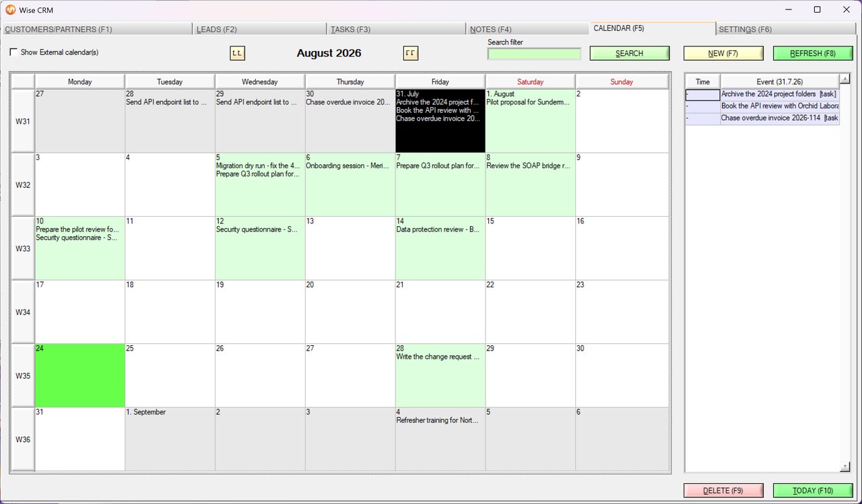Open 'Prepare the pilot review' on August 10
Image resolution: width=862 pixels, height=504 pixels.
(77, 229)
